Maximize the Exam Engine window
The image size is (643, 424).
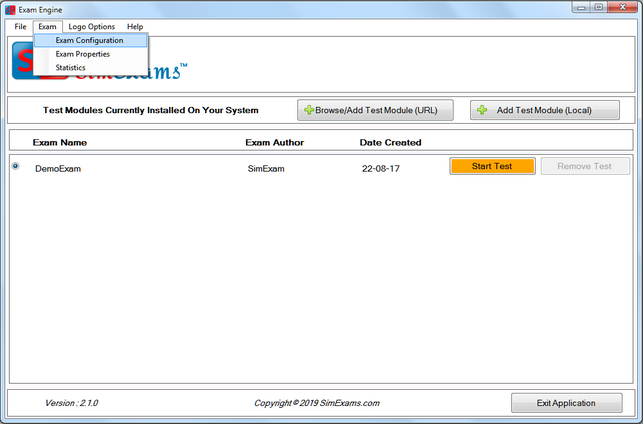[599, 7]
